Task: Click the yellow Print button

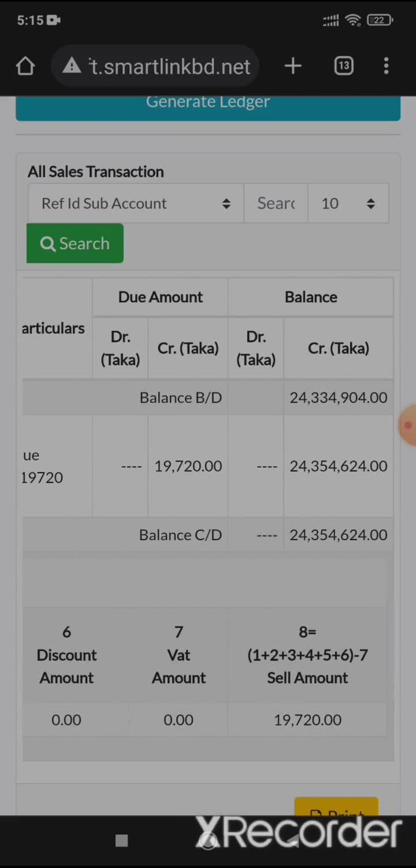Action: (x=336, y=807)
